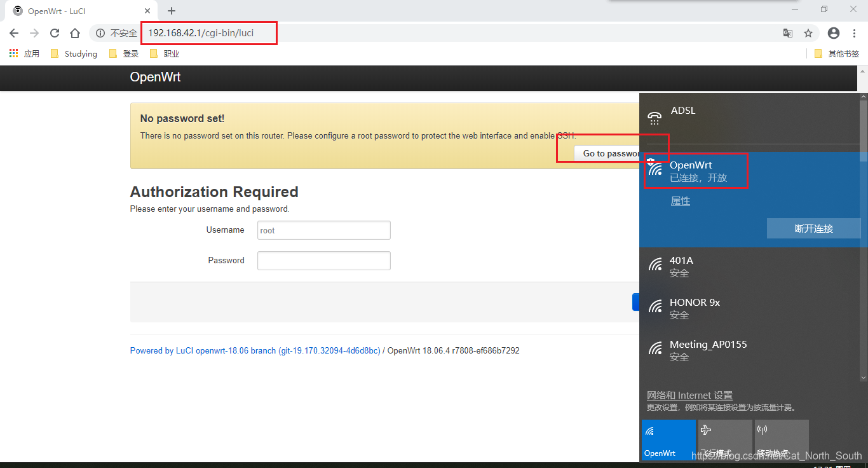The width and height of the screenshot is (868, 468).
Task: Click the Go to password configuration button
Action: click(607, 153)
